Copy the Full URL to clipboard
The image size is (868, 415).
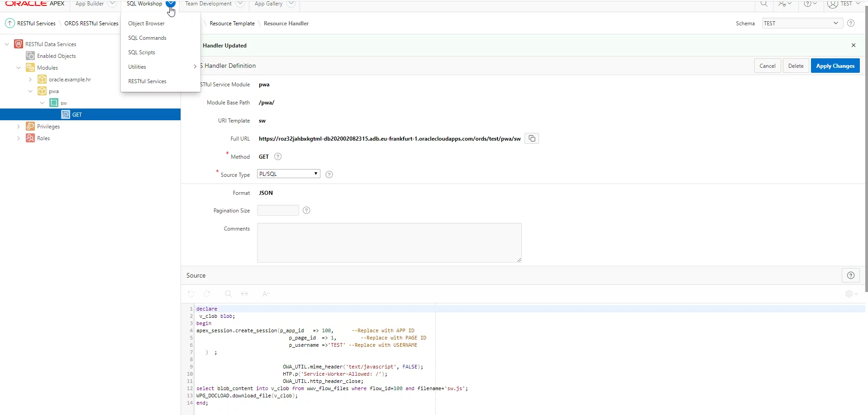532,138
